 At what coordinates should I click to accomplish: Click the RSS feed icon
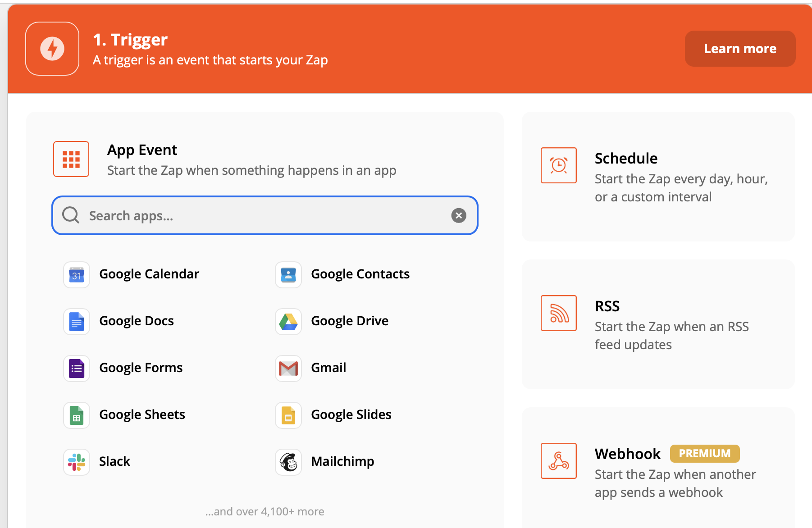(559, 313)
